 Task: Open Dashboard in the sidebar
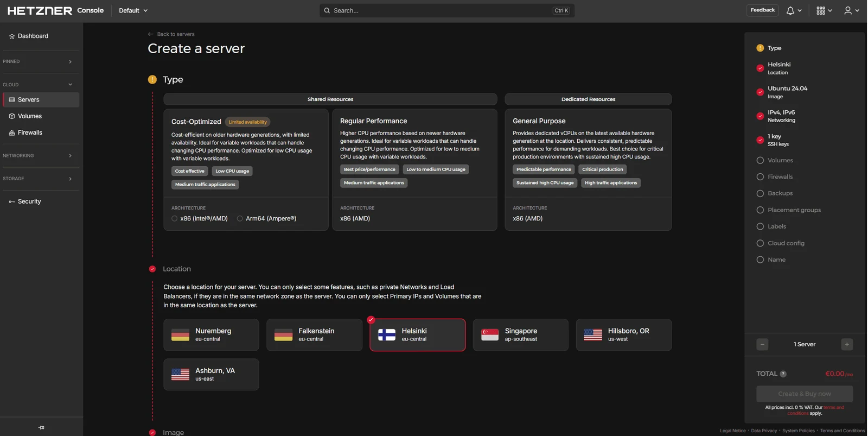(x=41, y=36)
